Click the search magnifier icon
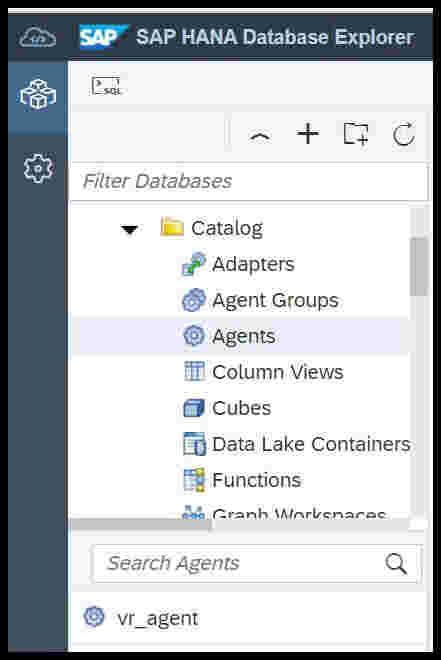 tap(396, 564)
